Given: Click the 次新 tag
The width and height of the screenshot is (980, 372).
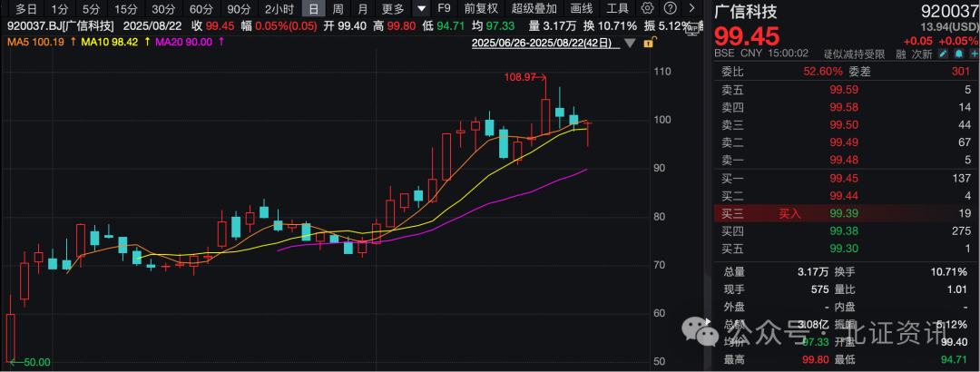Looking at the screenshot, I should 922,54.
